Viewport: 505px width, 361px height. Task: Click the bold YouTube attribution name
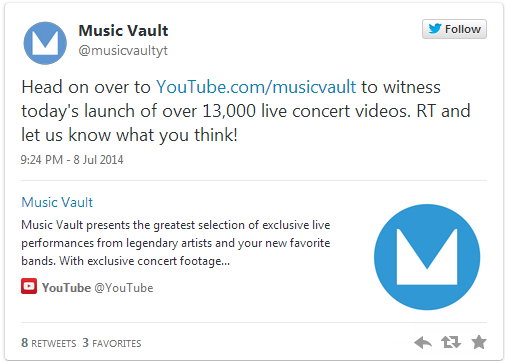click(66, 288)
